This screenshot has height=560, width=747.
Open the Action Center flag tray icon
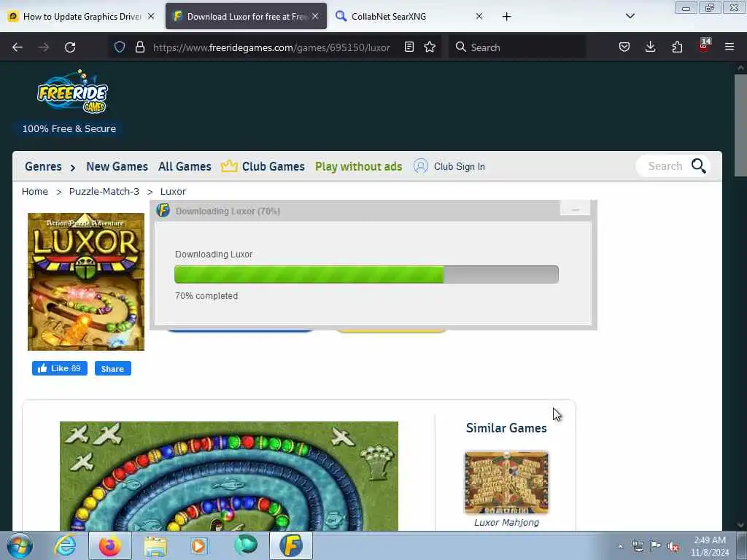click(x=656, y=546)
